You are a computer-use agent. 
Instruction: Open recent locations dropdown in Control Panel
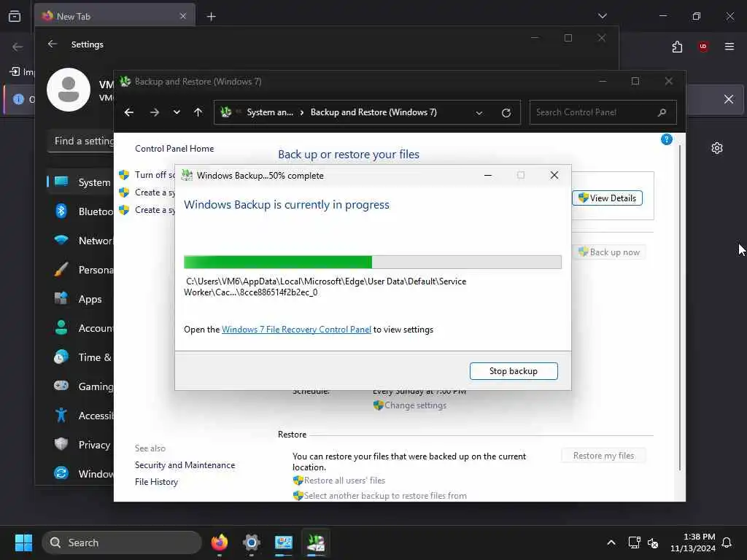(177, 112)
